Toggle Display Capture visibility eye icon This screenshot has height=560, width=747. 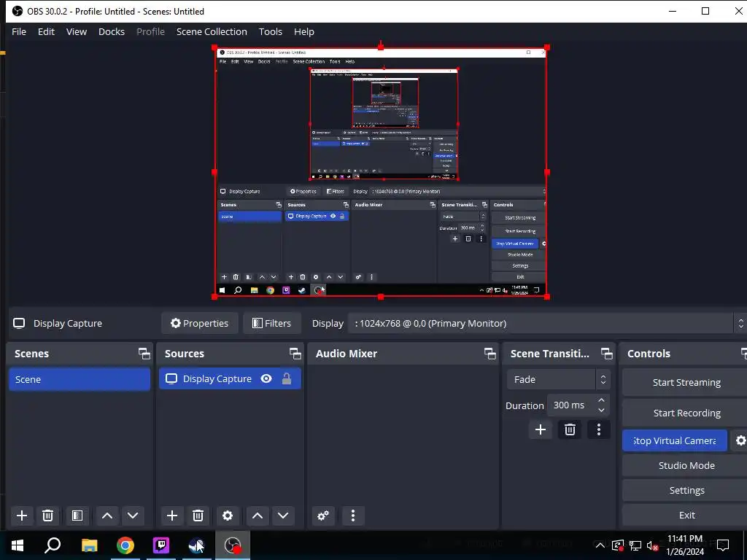(x=266, y=378)
